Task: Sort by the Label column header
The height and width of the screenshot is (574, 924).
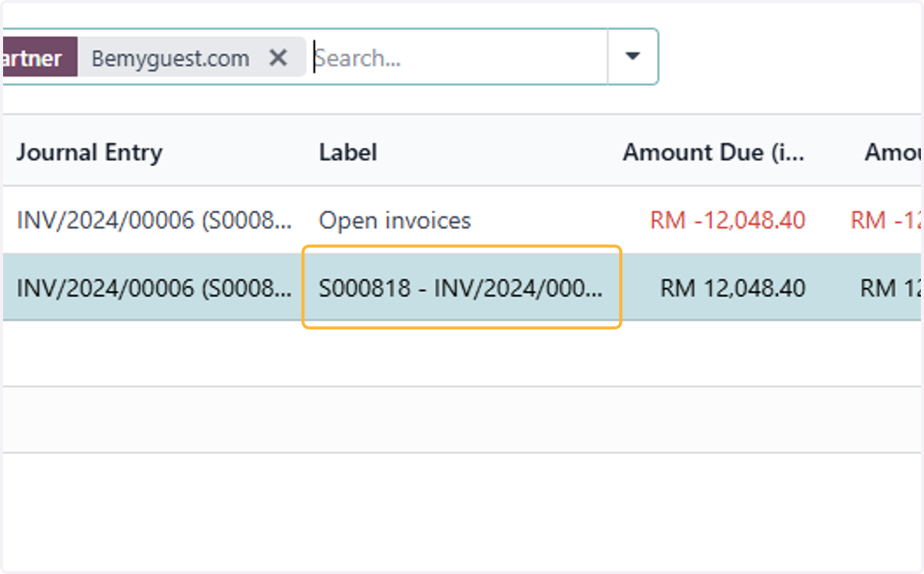Action: coord(348,152)
